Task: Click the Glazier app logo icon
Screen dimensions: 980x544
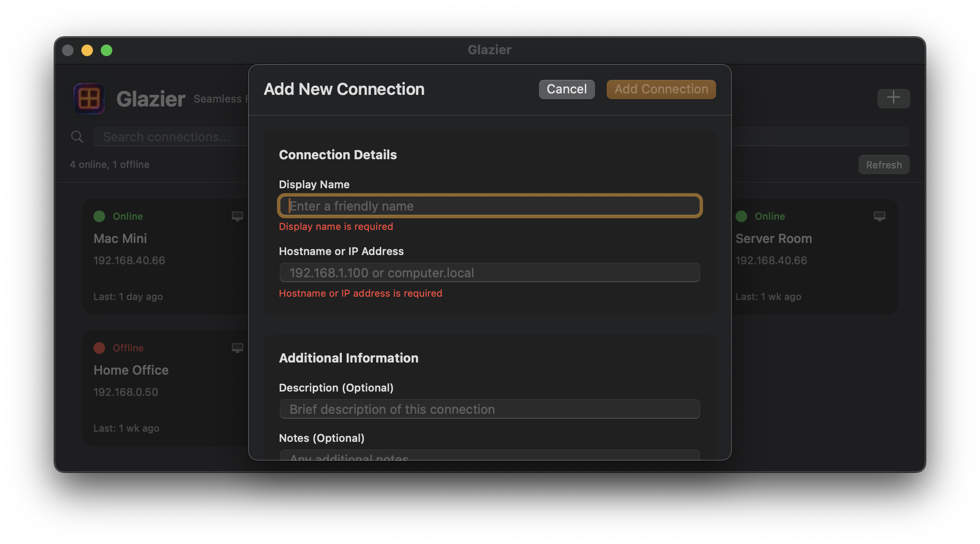Action: (89, 98)
